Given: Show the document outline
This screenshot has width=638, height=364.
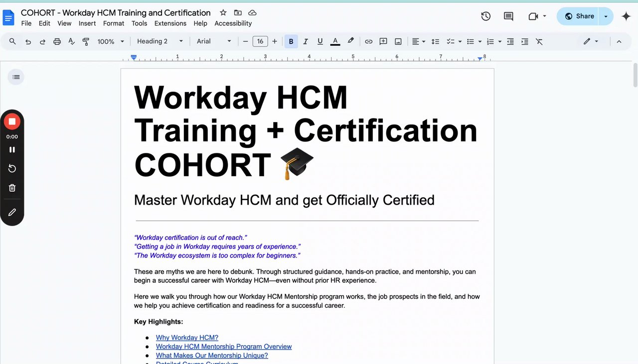Looking at the screenshot, I should tap(16, 77).
